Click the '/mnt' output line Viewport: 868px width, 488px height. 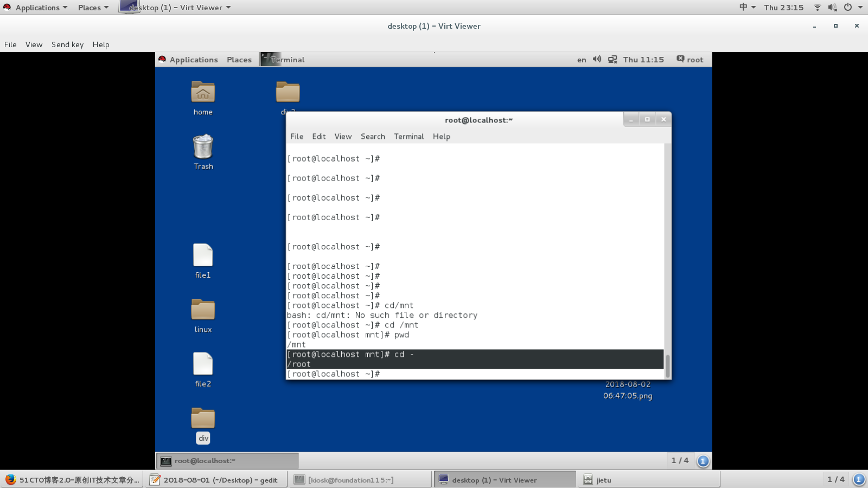pos(296,345)
